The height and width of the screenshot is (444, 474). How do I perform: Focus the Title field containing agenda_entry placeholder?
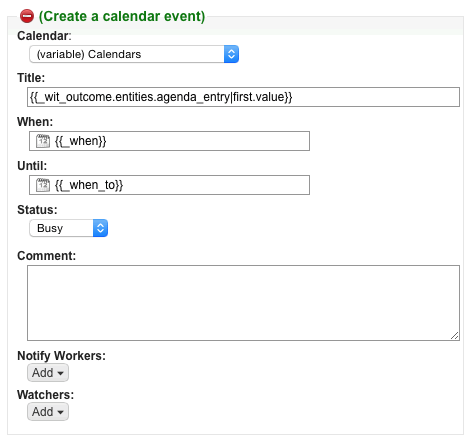tap(243, 97)
